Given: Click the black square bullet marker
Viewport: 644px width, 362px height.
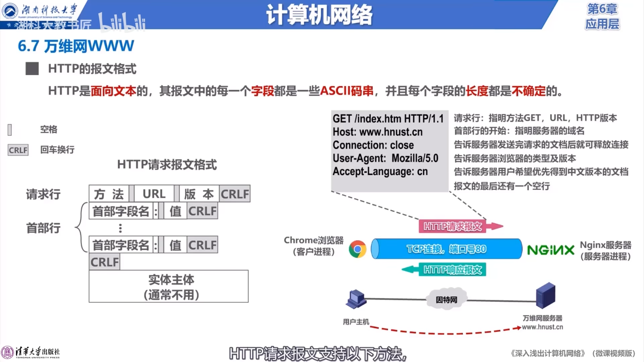Looking at the screenshot, I should (x=32, y=69).
